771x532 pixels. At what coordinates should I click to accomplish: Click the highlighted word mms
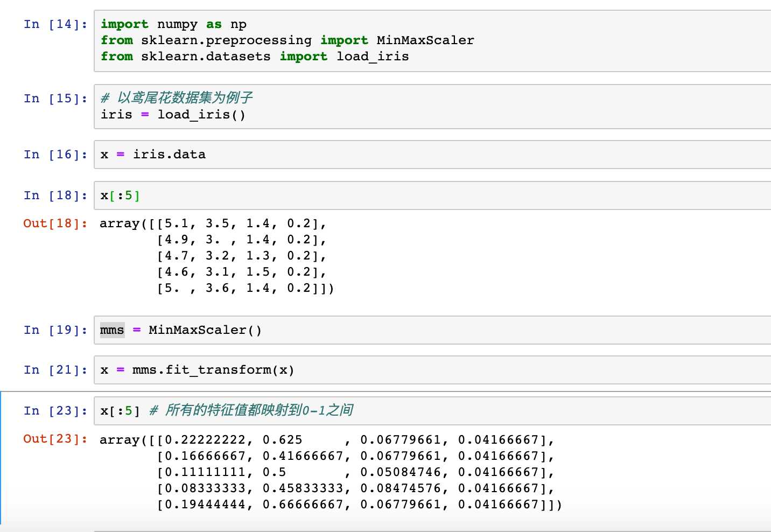112,330
